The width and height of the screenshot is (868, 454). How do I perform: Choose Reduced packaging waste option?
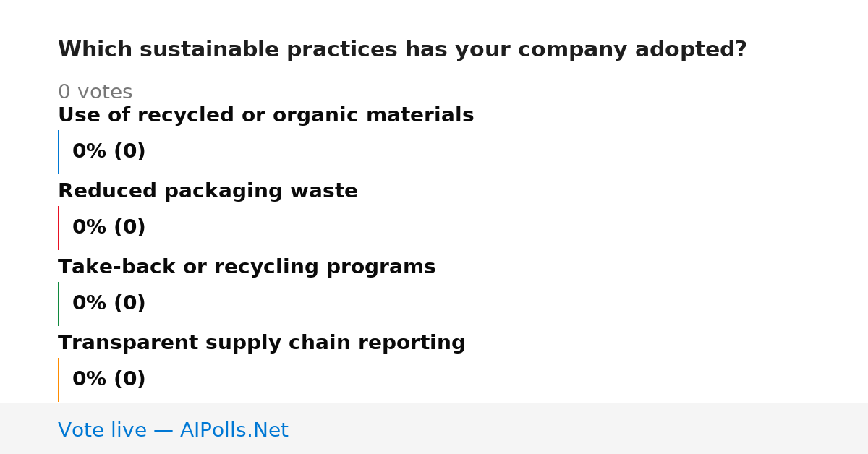tap(208, 192)
